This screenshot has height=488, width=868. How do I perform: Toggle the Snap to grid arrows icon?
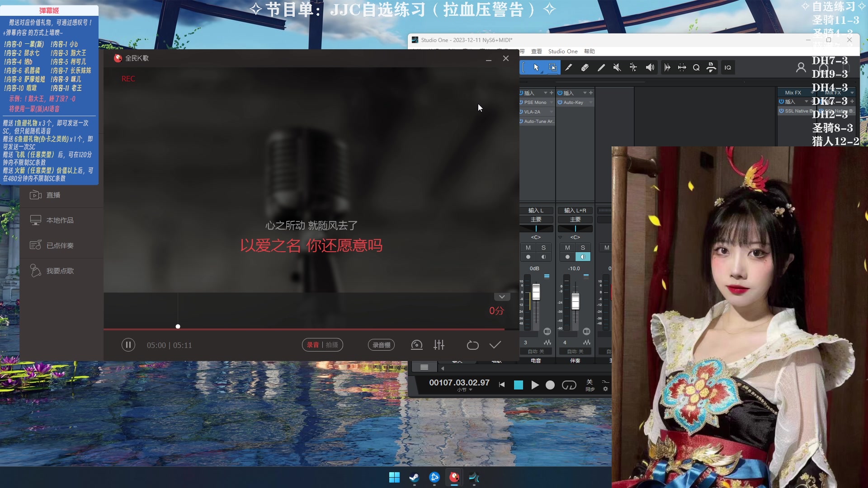pos(682,67)
